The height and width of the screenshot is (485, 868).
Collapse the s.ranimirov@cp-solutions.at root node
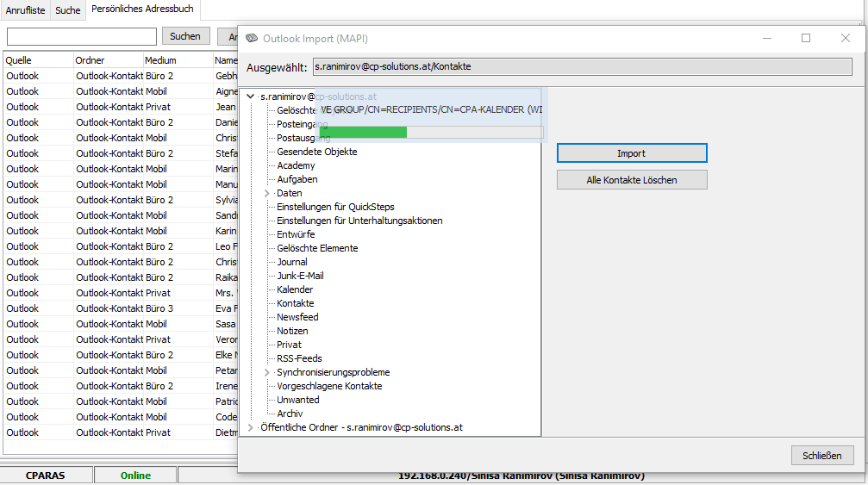(x=250, y=96)
